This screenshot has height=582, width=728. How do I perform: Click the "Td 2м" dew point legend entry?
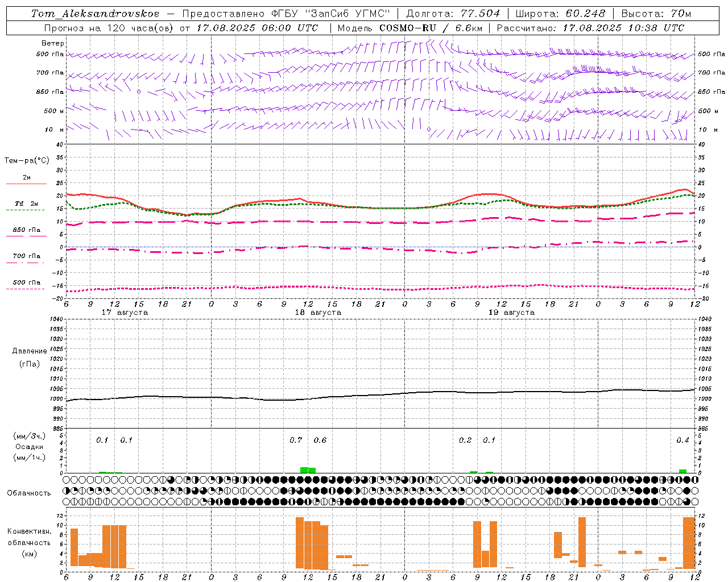coord(26,203)
